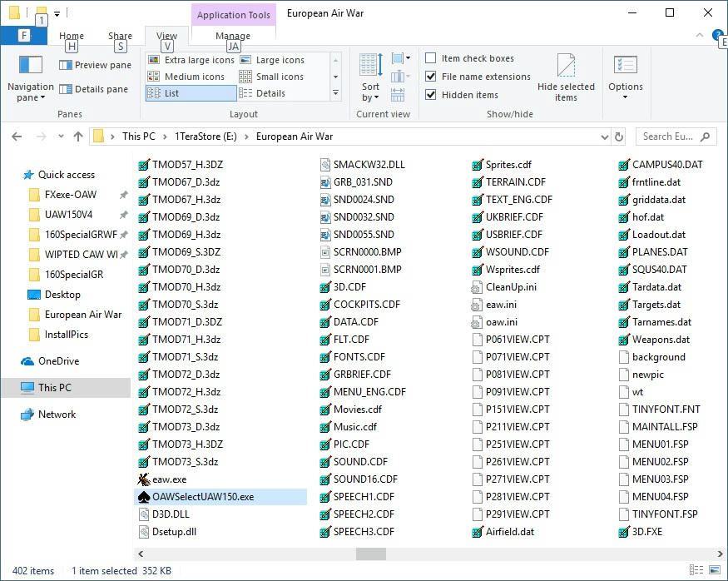
Task: Switch to Details view in status bar
Action: pos(696,570)
